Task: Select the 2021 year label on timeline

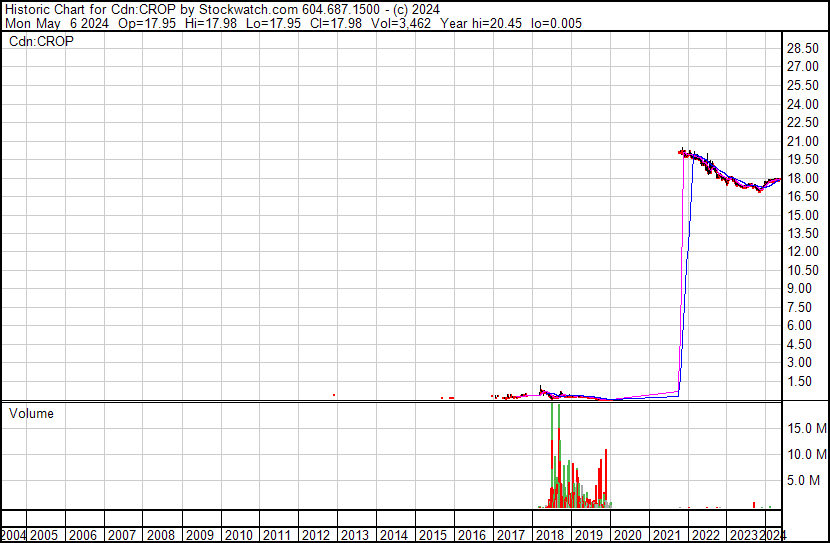Action: (x=666, y=535)
